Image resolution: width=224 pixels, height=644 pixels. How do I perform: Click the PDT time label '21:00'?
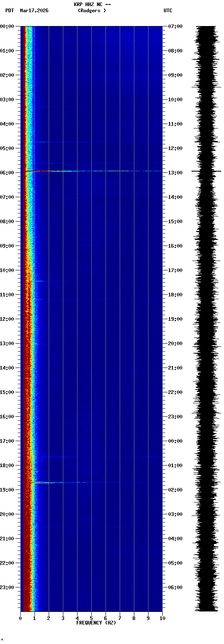tap(7, 539)
